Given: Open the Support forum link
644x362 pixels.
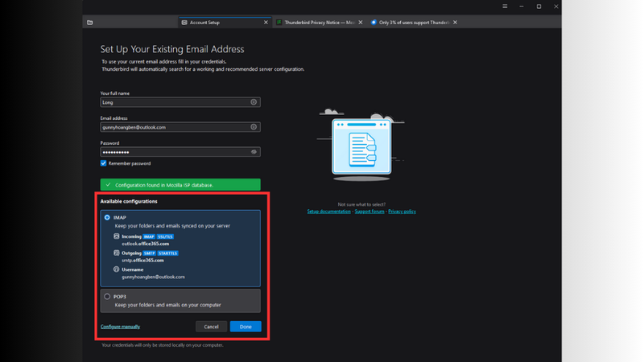Looking at the screenshot, I should point(369,212).
